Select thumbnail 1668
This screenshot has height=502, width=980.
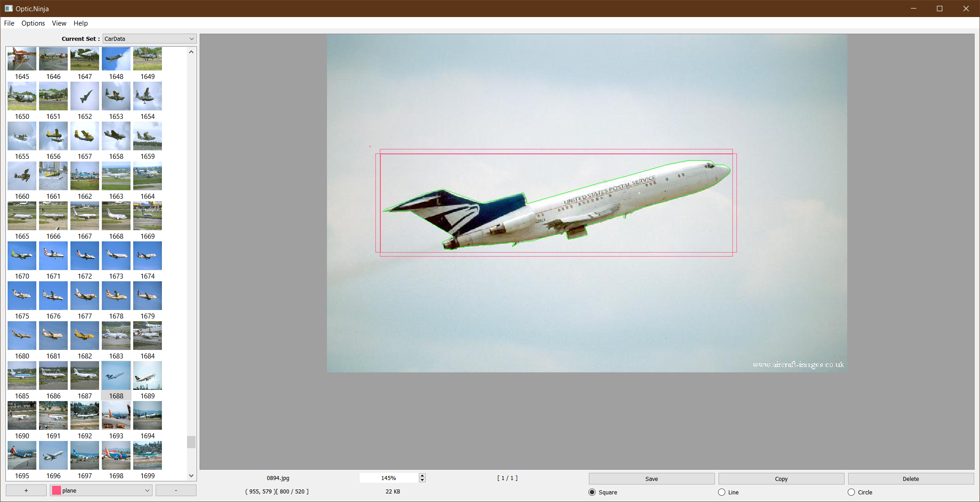pos(116,216)
